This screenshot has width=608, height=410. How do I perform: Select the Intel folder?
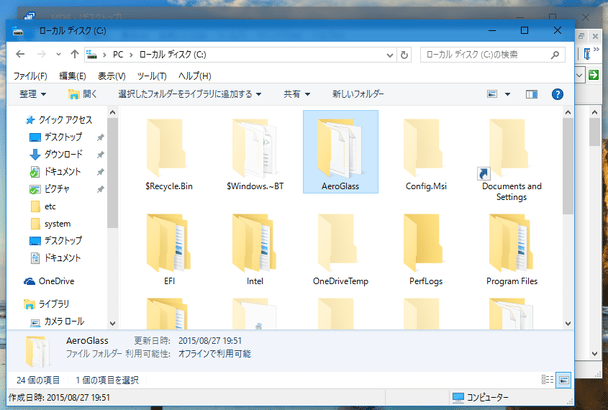pos(254,249)
